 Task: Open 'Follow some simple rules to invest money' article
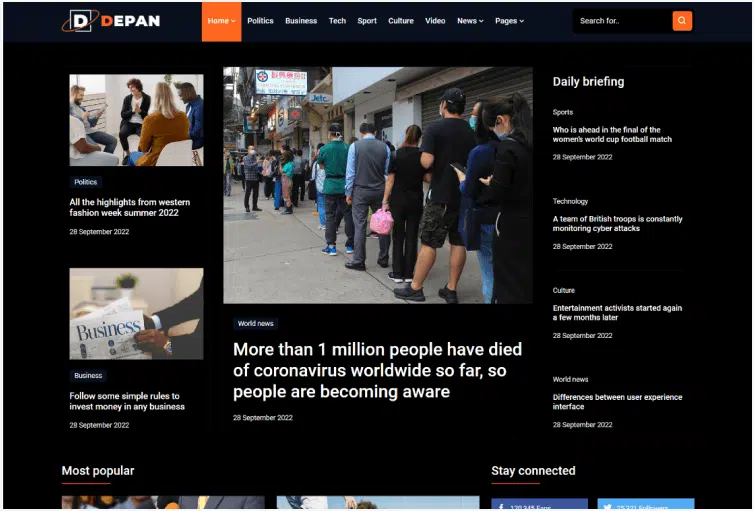click(x=127, y=401)
